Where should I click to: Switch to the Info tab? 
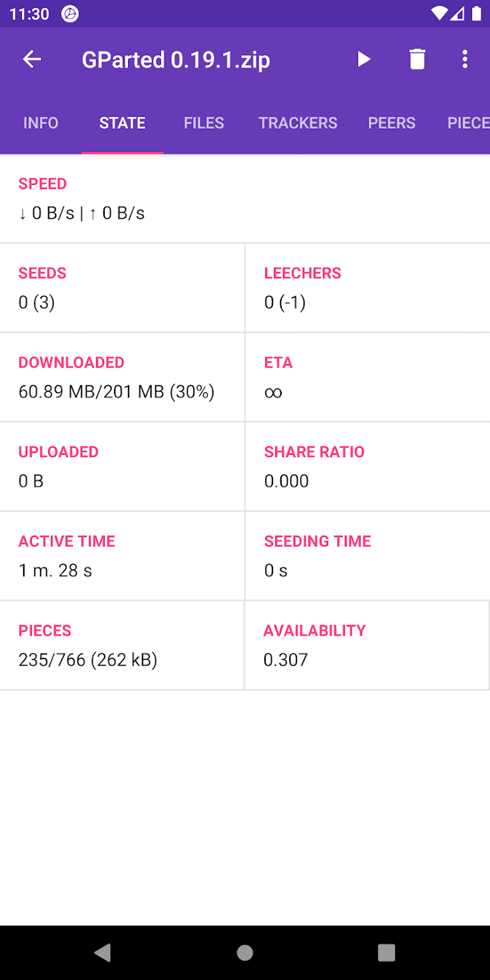40,123
